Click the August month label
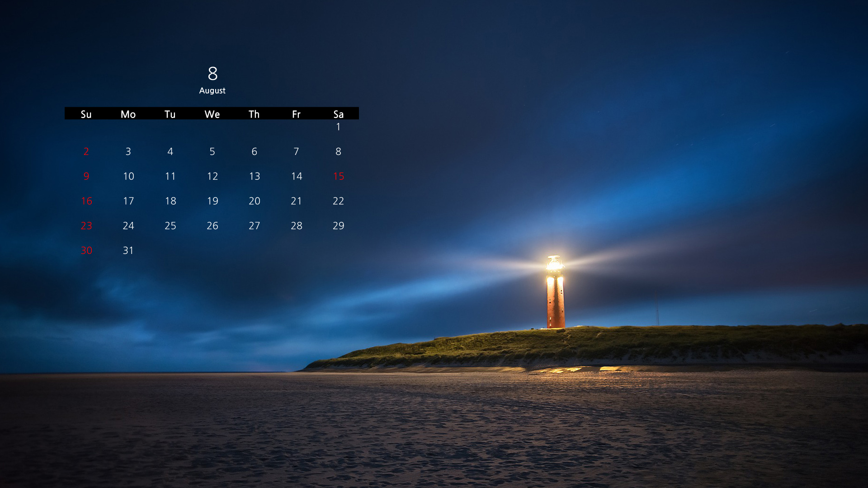Image resolution: width=868 pixels, height=488 pixels. (212, 90)
